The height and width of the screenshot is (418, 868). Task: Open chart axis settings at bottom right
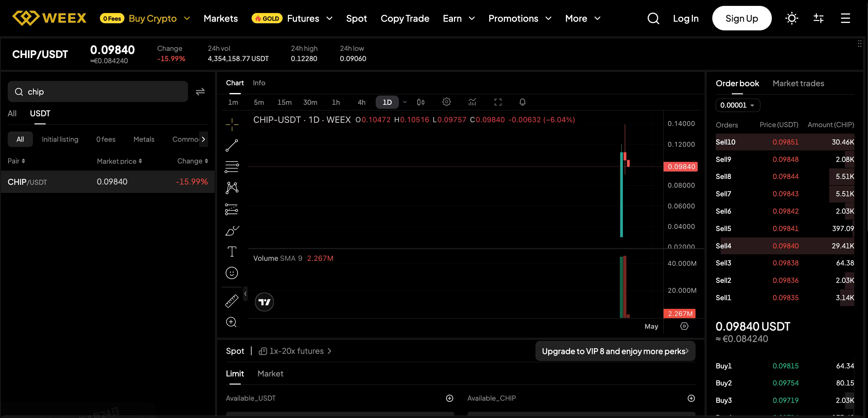pos(684,326)
